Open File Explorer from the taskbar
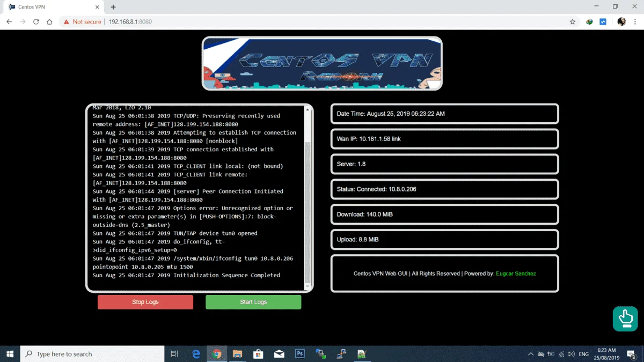644x362 pixels. pos(238,354)
